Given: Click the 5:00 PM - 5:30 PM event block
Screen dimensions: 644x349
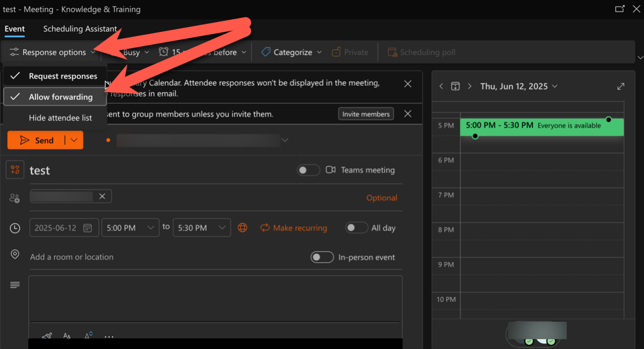Looking at the screenshot, I should point(542,127).
